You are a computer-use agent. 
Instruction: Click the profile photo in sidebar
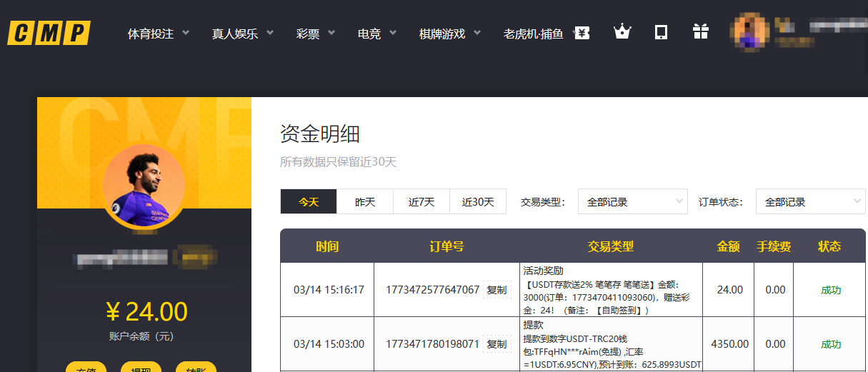click(144, 186)
